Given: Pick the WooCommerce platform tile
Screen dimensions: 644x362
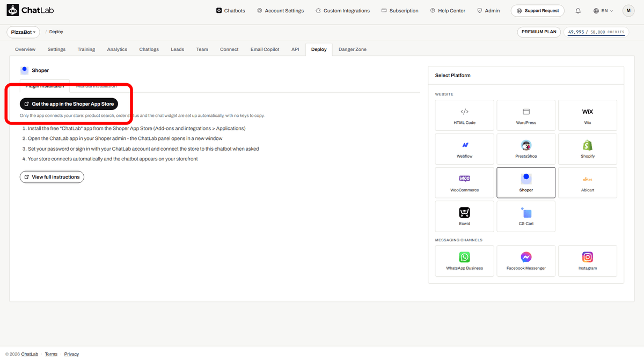Looking at the screenshot, I should [x=465, y=183].
